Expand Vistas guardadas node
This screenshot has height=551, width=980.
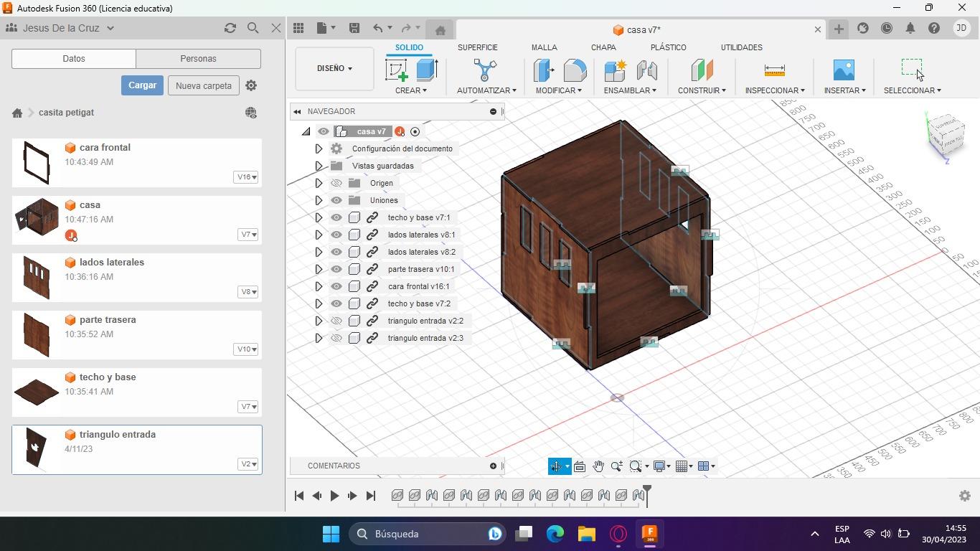319,166
